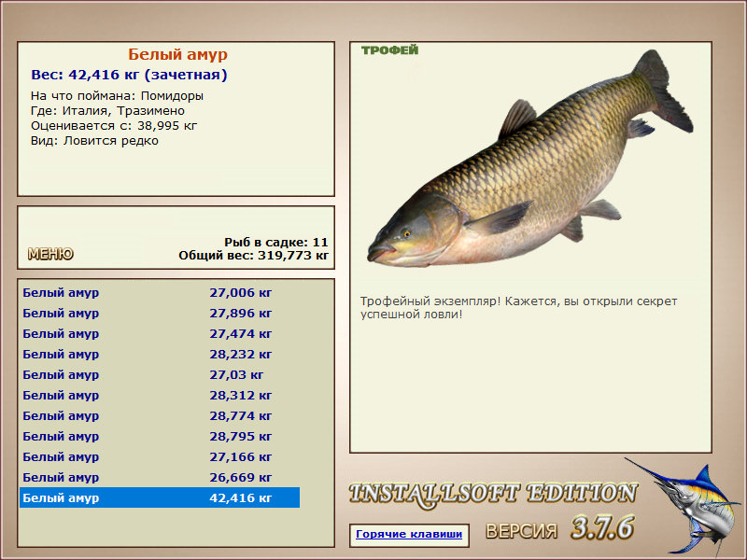Click the ТРОФЕЙ label
The image size is (747, 560).
coord(389,50)
